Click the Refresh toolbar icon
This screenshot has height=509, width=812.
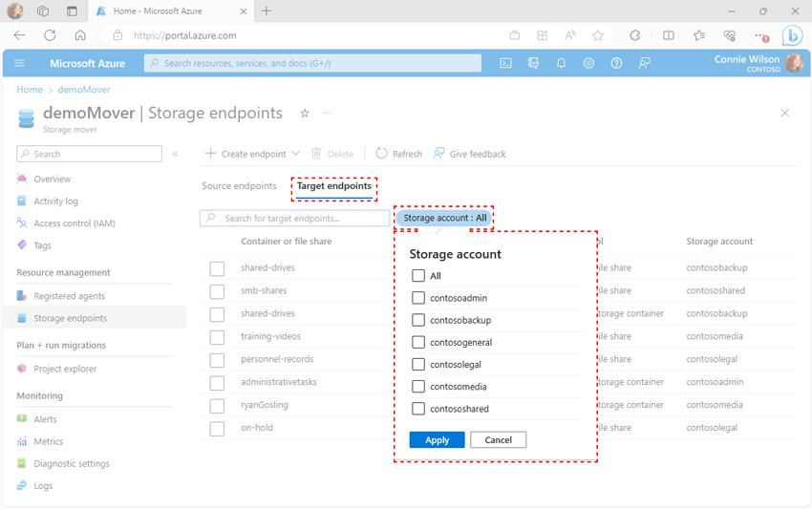click(x=382, y=154)
